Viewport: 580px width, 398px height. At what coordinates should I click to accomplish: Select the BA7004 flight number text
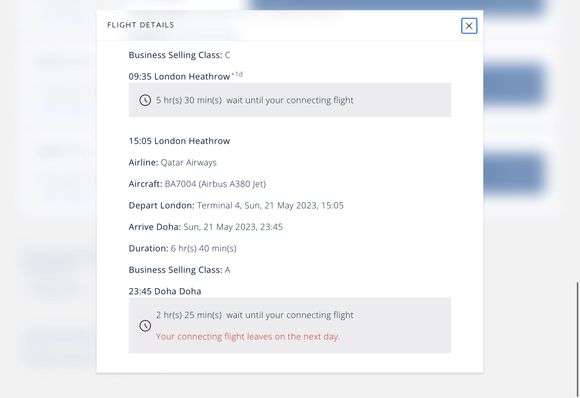pos(180,184)
